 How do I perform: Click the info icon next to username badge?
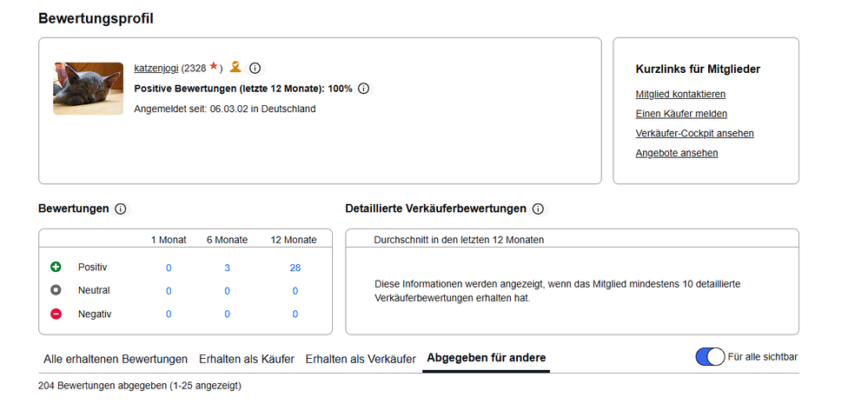tap(255, 68)
